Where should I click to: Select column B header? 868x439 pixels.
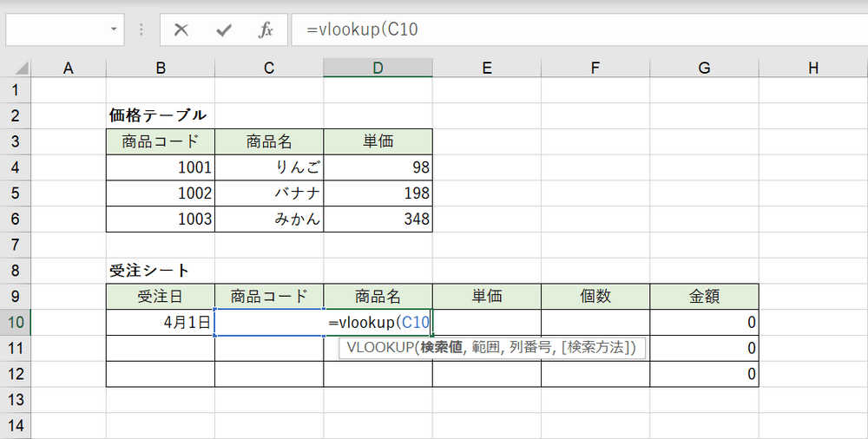pos(161,68)
